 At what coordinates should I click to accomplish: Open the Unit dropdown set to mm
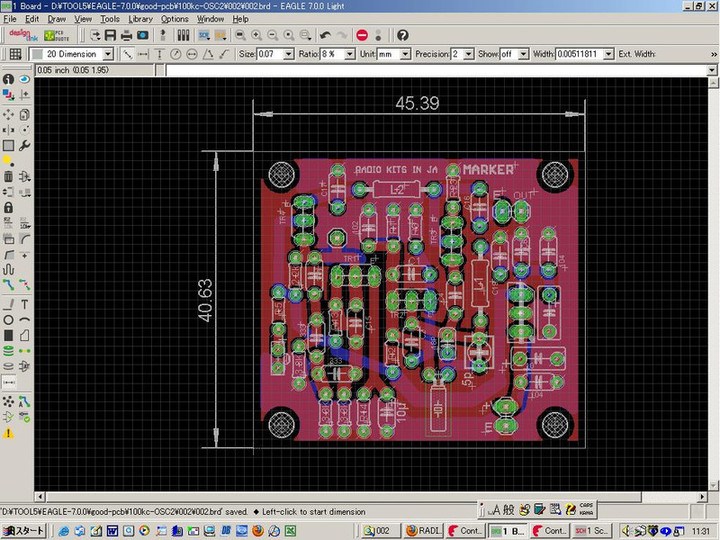pos(405,54)
